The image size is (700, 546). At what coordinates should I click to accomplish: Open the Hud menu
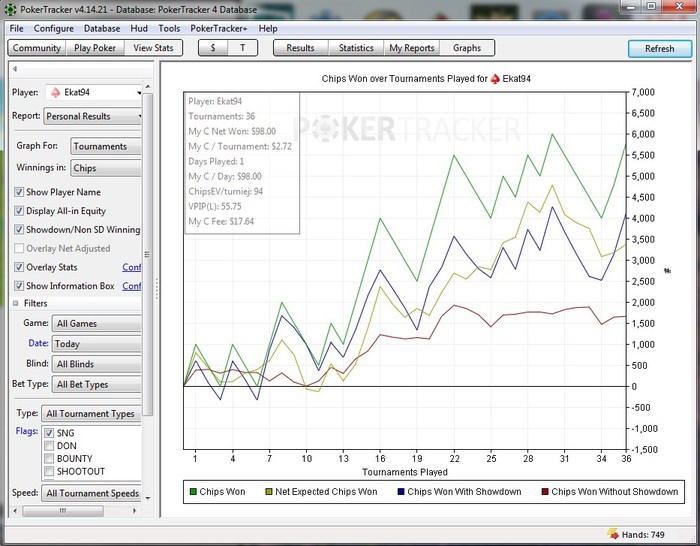(139, 28)
